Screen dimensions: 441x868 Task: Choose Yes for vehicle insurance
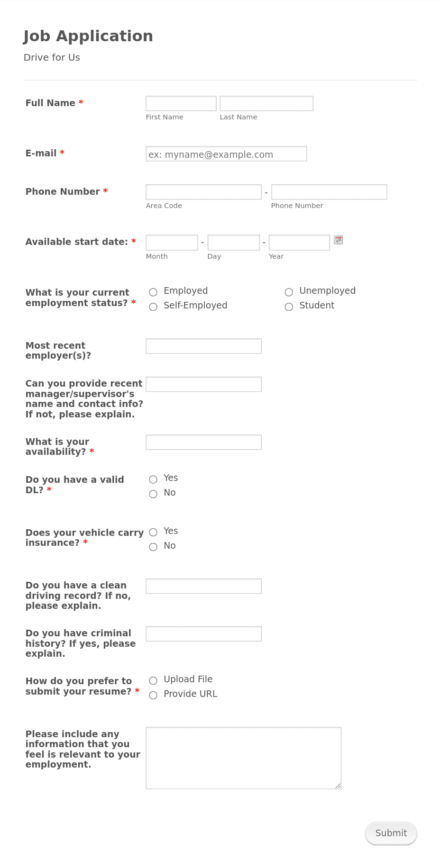pos(153,533)
